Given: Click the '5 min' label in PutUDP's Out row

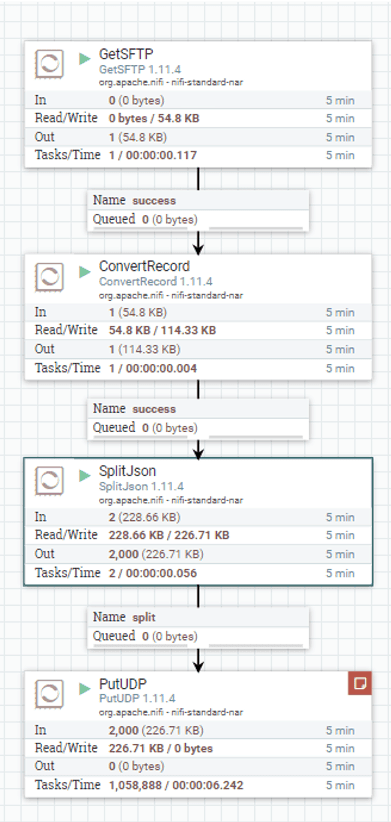Looking at the screenshot, I should [x=340, y=766].
